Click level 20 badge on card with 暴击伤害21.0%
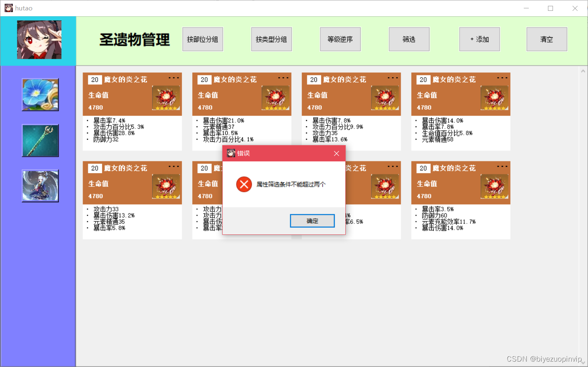Image resolution: width=588 pixels, height=367 pixels. point(204,80)
